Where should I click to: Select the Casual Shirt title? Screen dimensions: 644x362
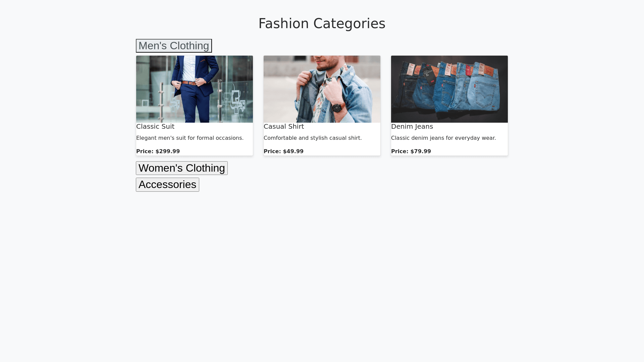284,126
